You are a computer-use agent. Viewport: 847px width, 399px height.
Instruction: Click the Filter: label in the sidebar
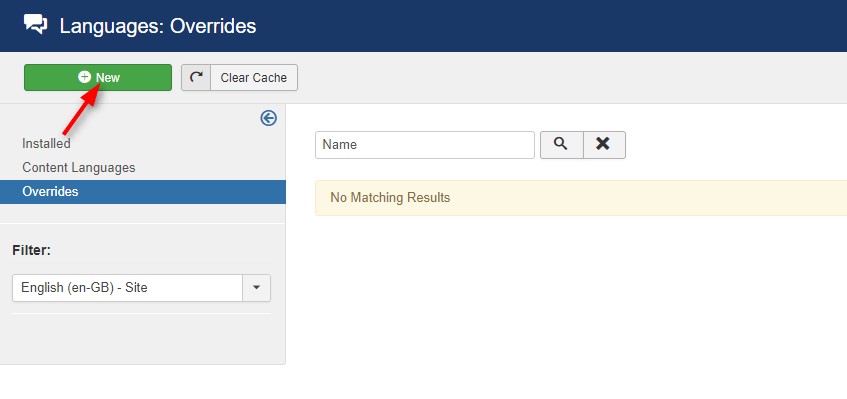pyautogui.click(x=31, y=251)
